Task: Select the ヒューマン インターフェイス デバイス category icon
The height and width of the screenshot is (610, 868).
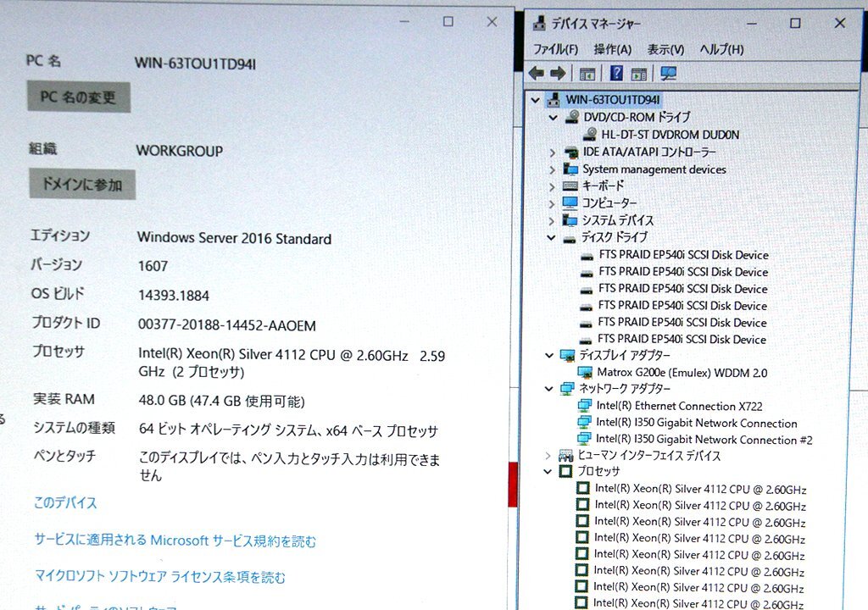Action: click(x=565, y=456)
